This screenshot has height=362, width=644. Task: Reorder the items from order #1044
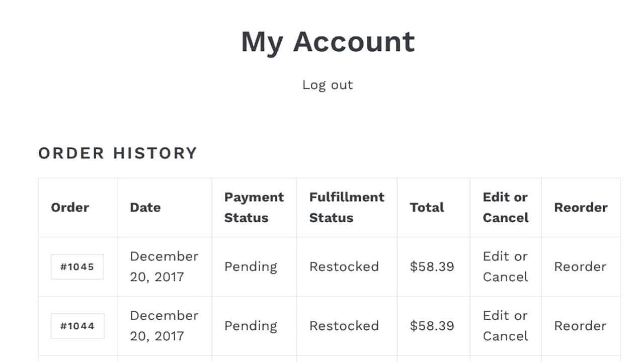580,326
